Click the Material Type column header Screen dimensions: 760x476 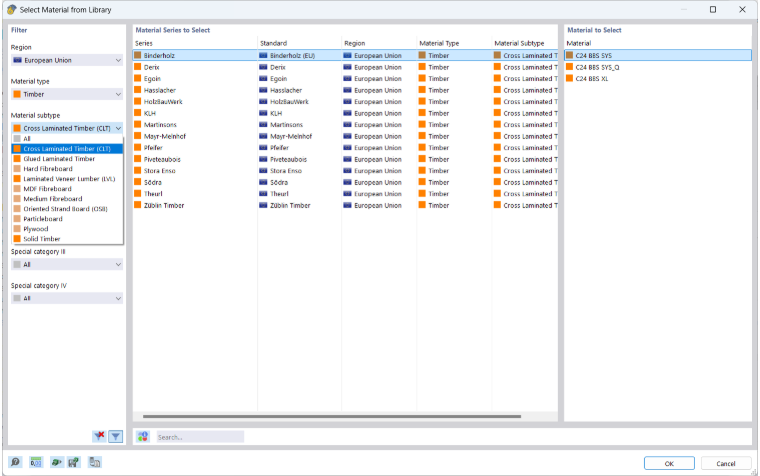click(454, 43)
